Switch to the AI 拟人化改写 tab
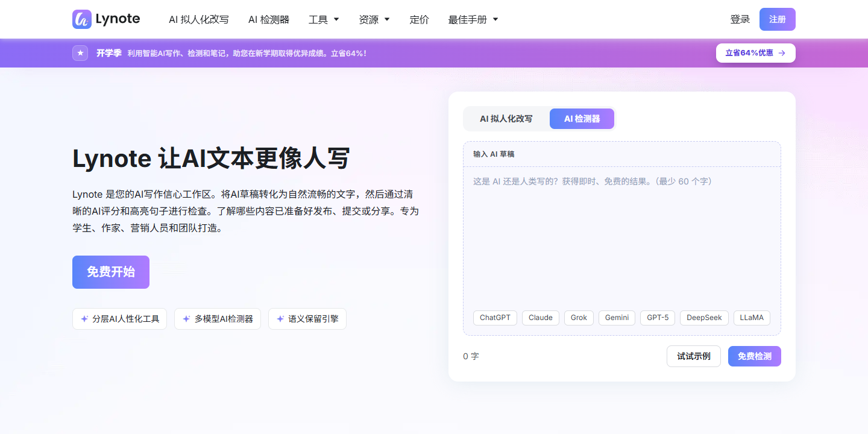This screenshot has width=868, height=434. coord(506,119)
